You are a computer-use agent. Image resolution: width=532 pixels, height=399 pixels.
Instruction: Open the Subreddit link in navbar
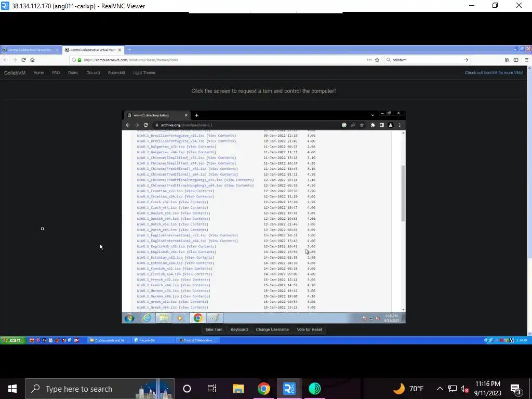click(116, 73)
